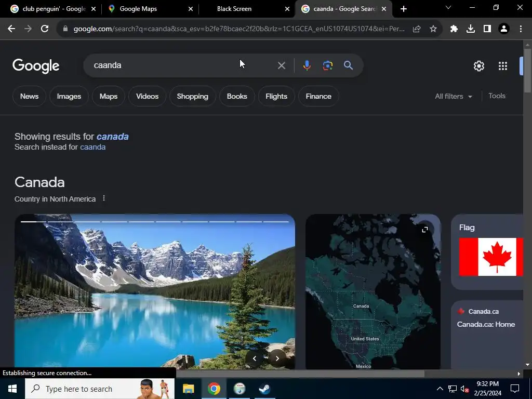Open the tab search chevron
Screen dimensions: 532x399
[x=448, y=7]
